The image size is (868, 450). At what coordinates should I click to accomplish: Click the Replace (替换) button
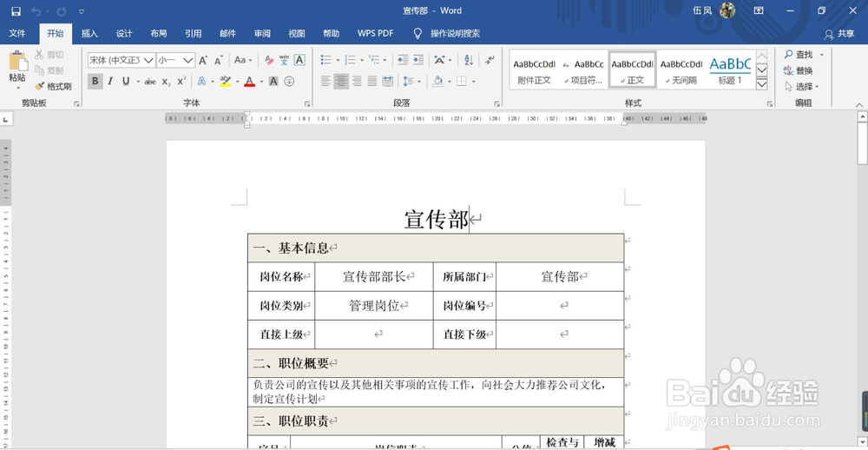[x=799, y=70]
